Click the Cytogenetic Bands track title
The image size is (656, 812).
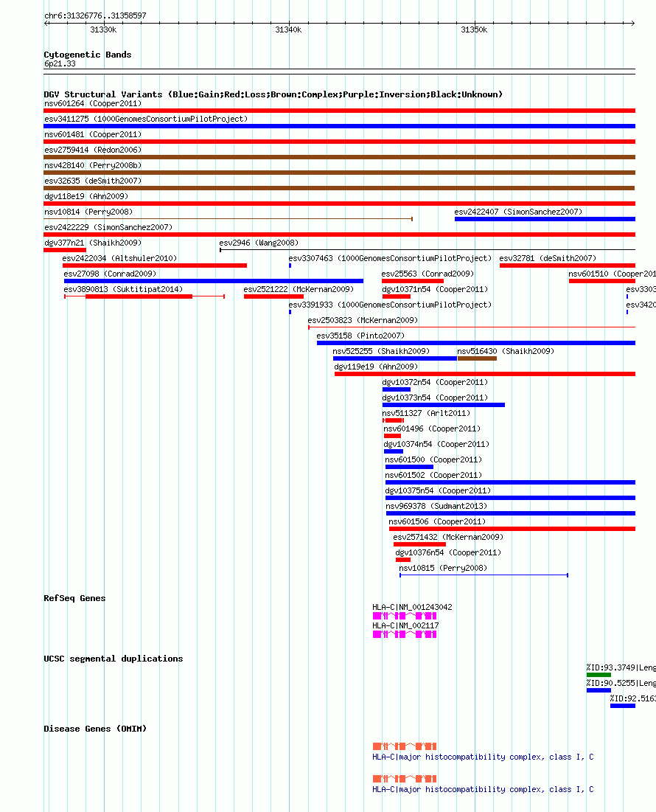[88, 55]
